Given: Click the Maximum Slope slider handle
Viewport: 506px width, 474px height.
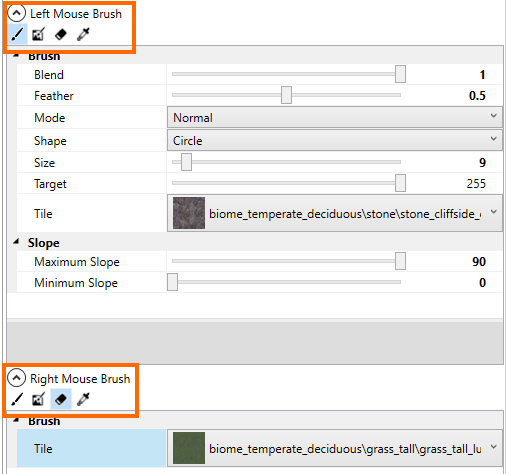Looking at the screenshot, I should (400, 261).
